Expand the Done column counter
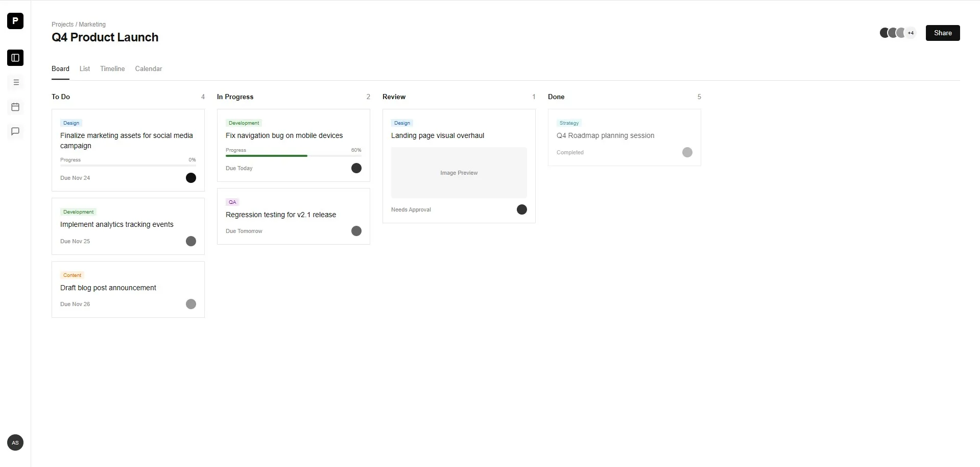 pyautogui.click(x=699, y=97)
